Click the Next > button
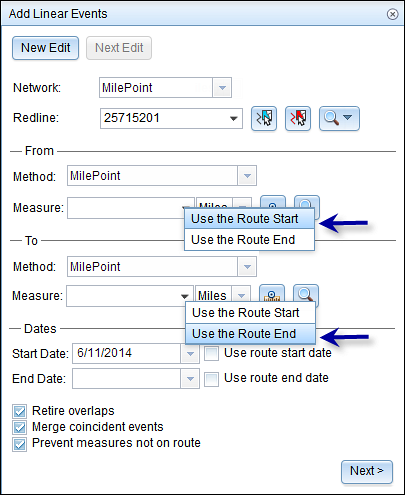405x495 pixels. pyautogui.click(x=367, y=471)
